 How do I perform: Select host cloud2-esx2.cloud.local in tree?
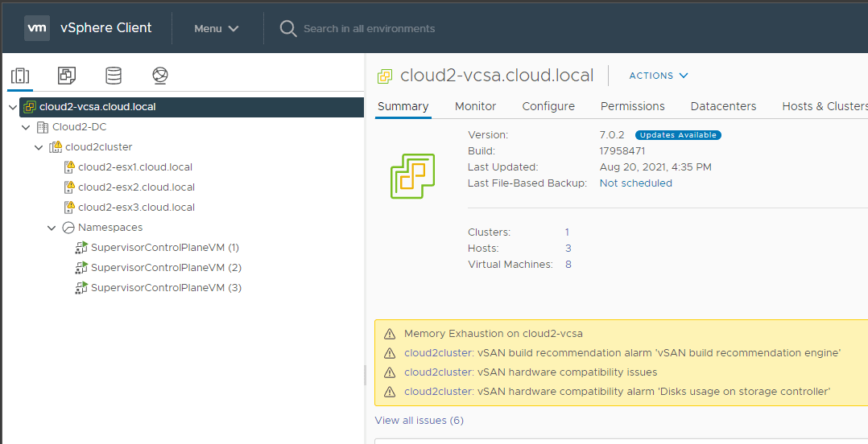[136, 187]
